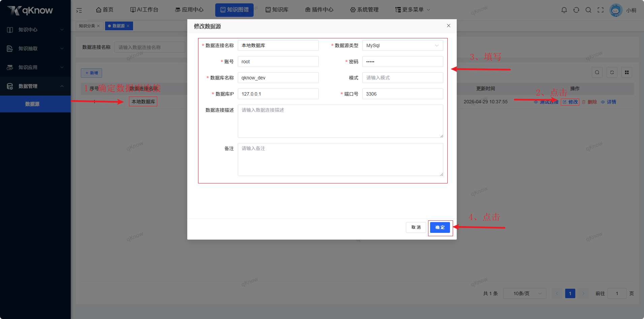Click the 密码 password field

pyautogui.click(x=402, y=62)
